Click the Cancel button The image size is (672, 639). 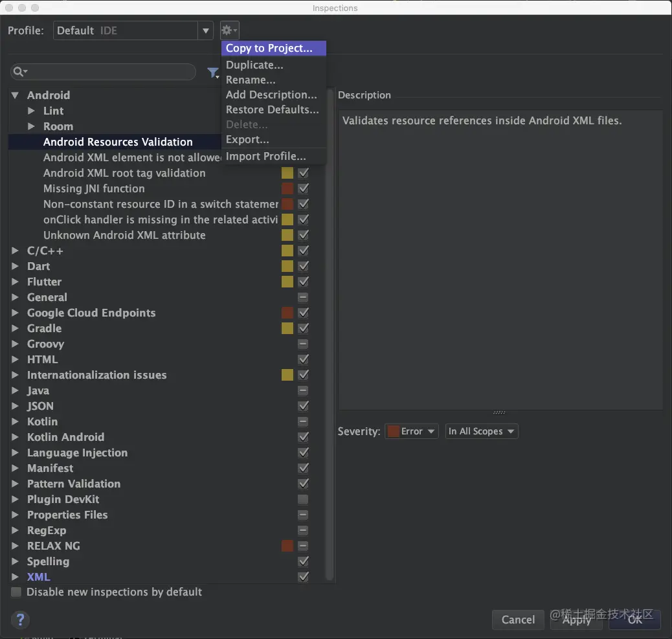click(x=518, y=620)
